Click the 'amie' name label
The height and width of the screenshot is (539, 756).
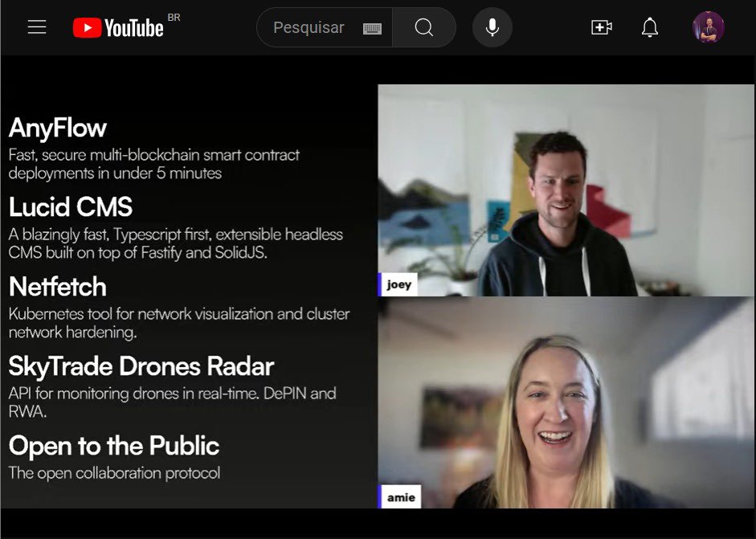(400, 497)
